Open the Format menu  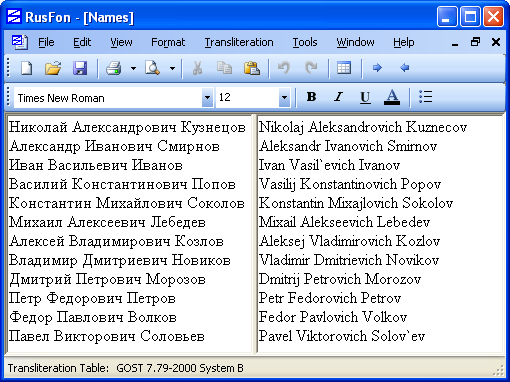pos(168,42)
